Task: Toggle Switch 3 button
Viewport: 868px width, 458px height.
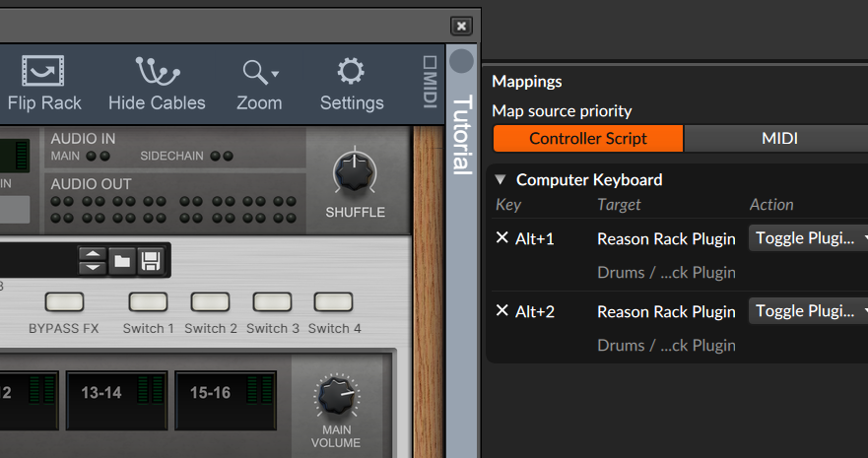Action: (x=272, y=302)
